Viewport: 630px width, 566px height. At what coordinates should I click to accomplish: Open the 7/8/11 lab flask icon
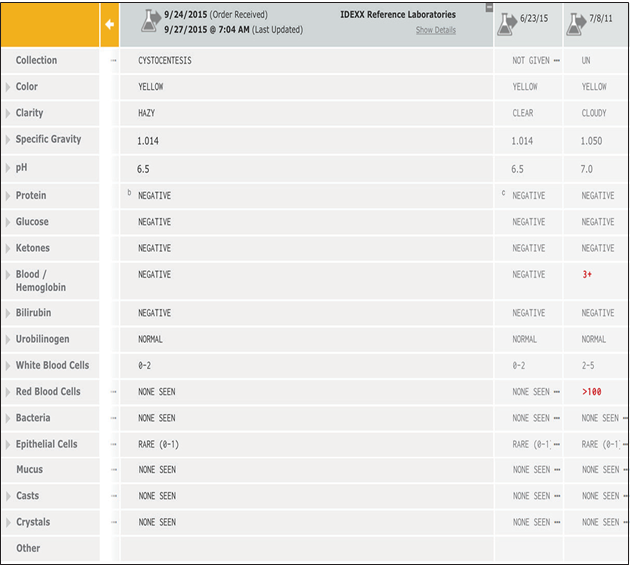coord(576,24)
